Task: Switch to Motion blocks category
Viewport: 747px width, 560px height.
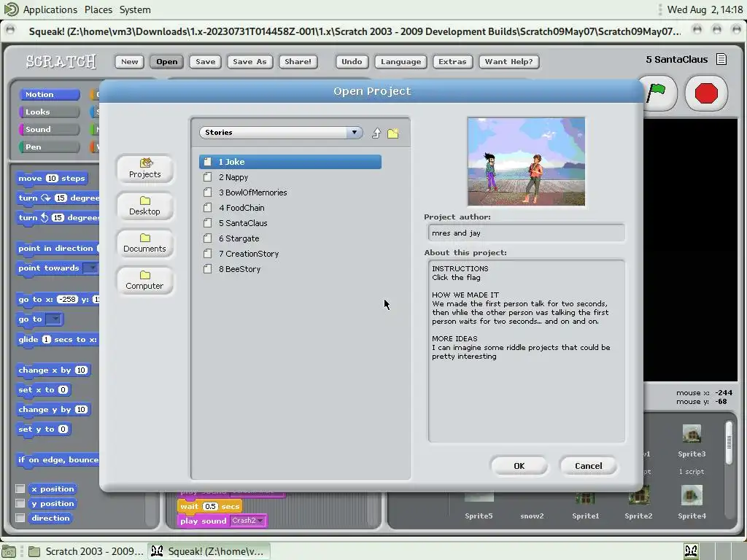Action: tap(49, 94)
